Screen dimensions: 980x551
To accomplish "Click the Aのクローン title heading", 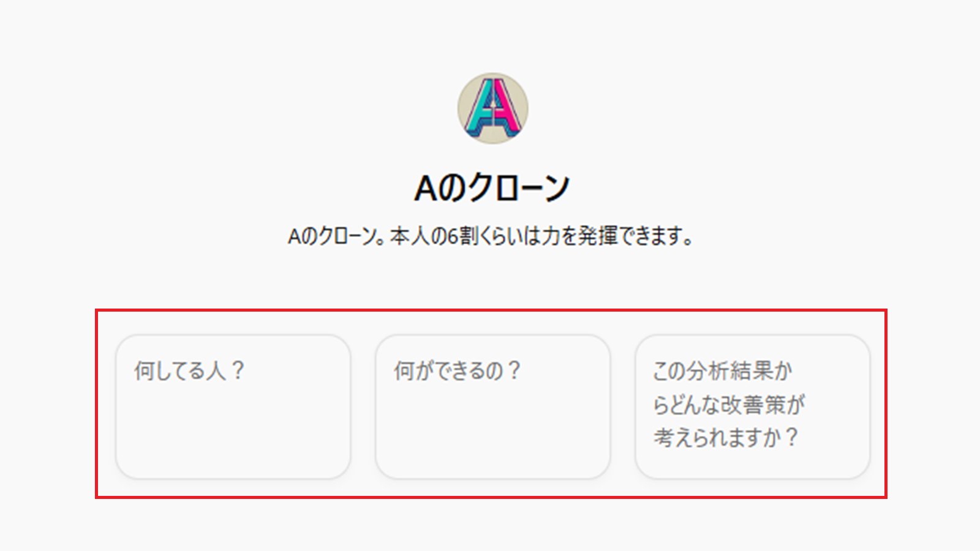I will (492, 188).
